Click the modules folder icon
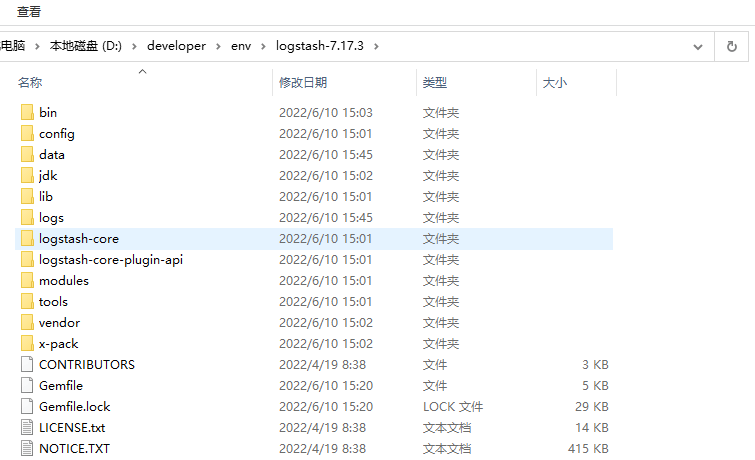 pos(27,280)
